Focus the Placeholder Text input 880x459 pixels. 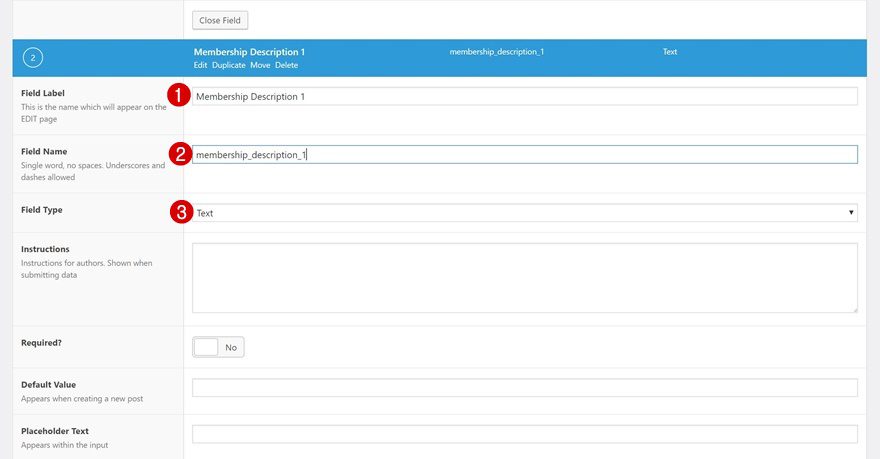pos(525,434)
